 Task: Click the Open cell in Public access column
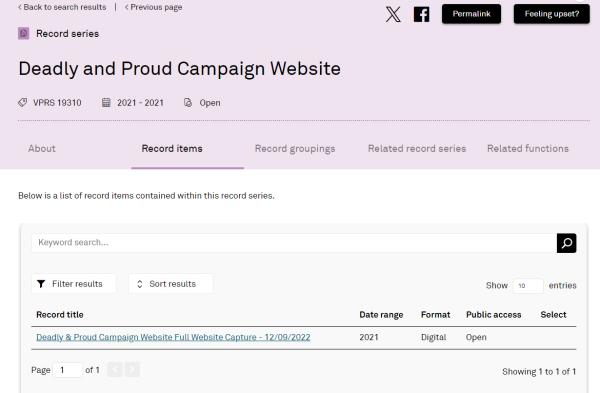pos(476,337)
